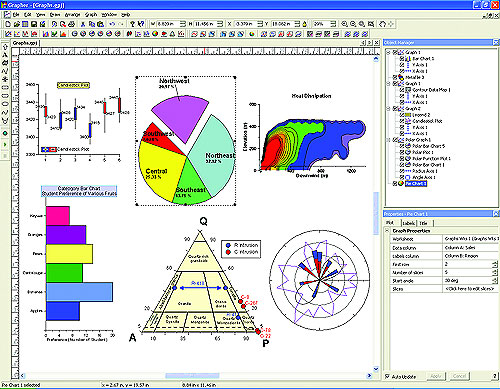Select the text tool in left toolbar
500x389 pixels.
pos(5,55)
